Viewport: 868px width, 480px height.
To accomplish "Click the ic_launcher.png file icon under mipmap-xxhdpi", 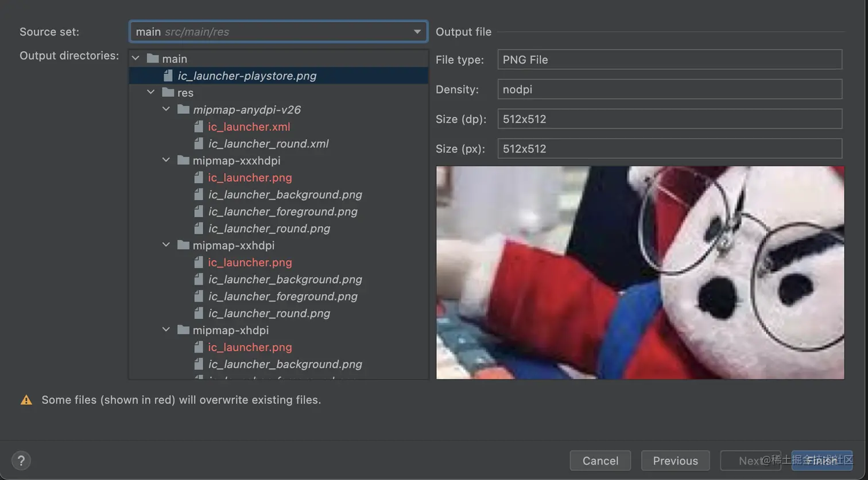I will click(x=199, y=262).
